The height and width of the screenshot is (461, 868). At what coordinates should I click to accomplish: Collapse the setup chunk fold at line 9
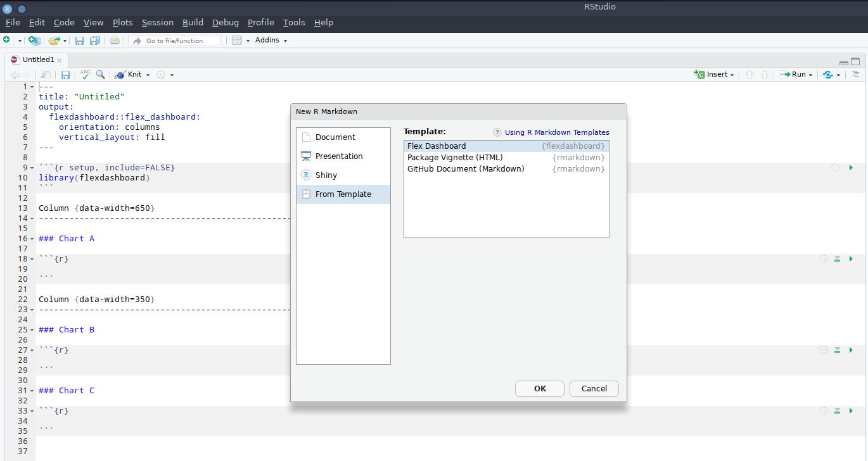32,168
